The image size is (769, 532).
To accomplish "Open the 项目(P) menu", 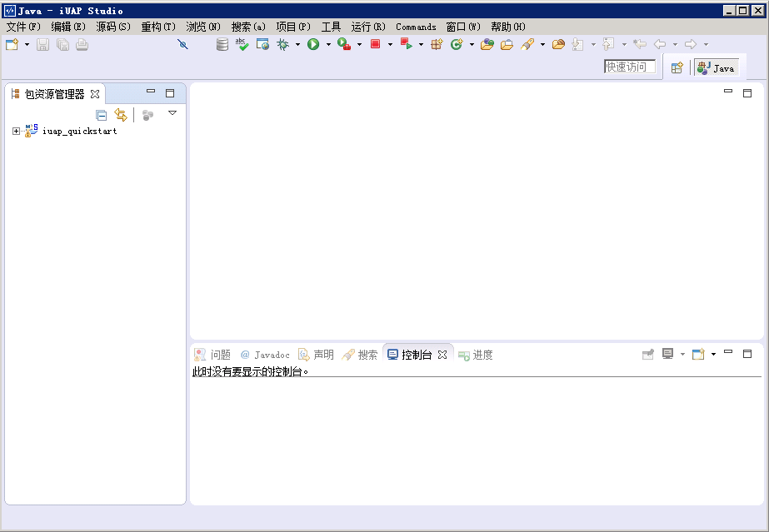I will click(292, 27).
